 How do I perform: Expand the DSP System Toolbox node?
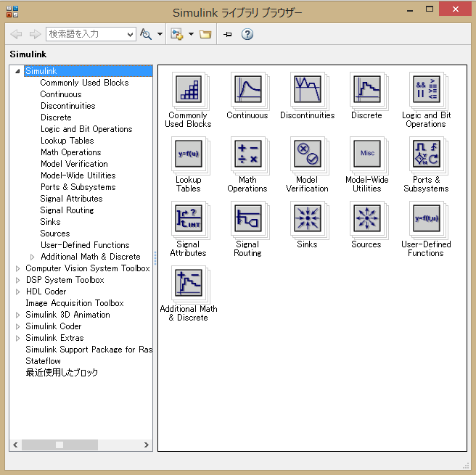(x=18, y=280)
